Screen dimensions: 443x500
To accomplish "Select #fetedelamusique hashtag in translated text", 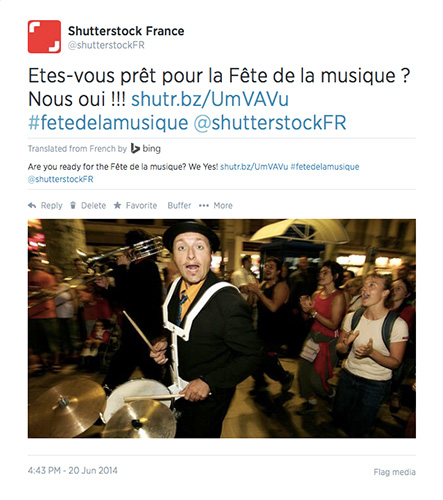I will [325, 167].
